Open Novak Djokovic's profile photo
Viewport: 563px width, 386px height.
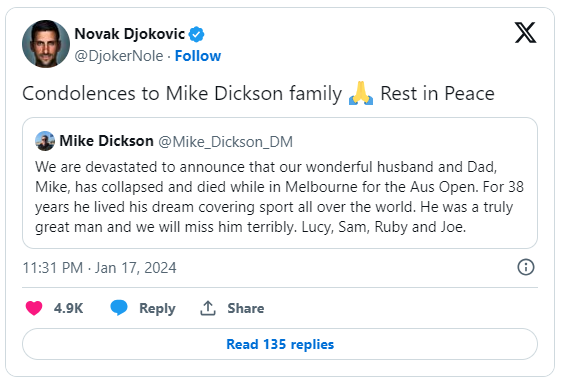coord(46,44)
